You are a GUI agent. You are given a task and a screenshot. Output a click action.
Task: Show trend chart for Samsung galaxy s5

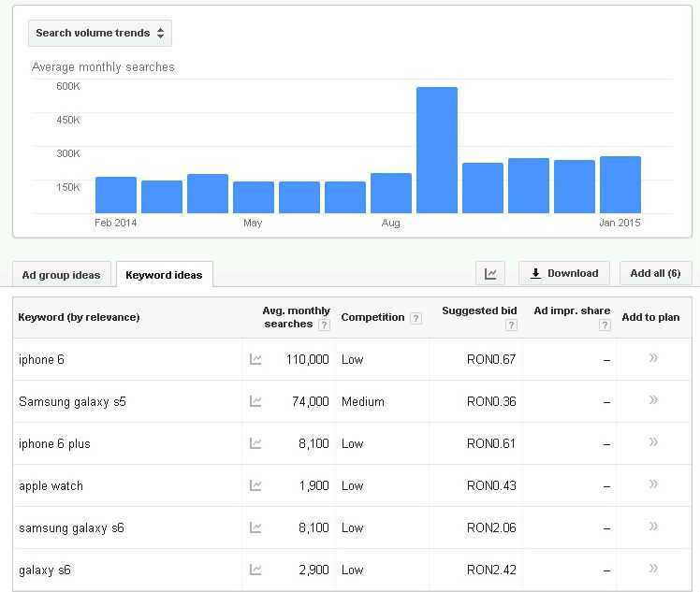(x=255, y=401)
